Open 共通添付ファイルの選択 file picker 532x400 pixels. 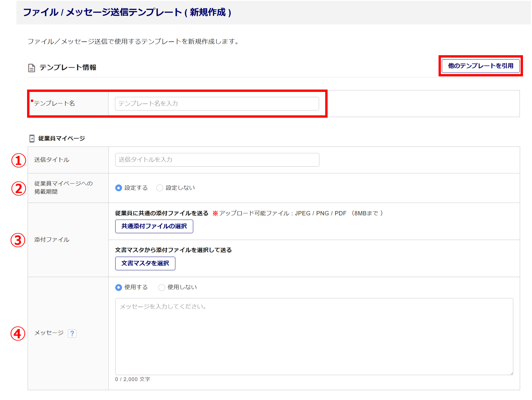tap(154, 226)
